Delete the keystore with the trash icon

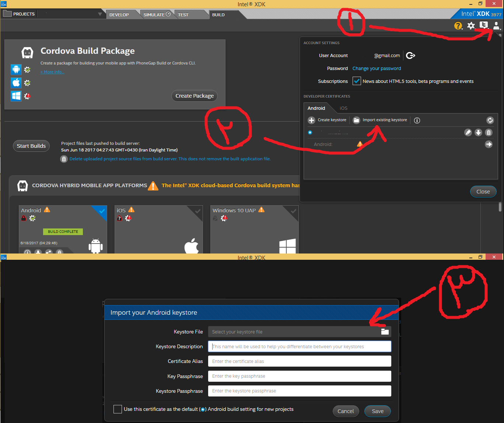[489, 132]
